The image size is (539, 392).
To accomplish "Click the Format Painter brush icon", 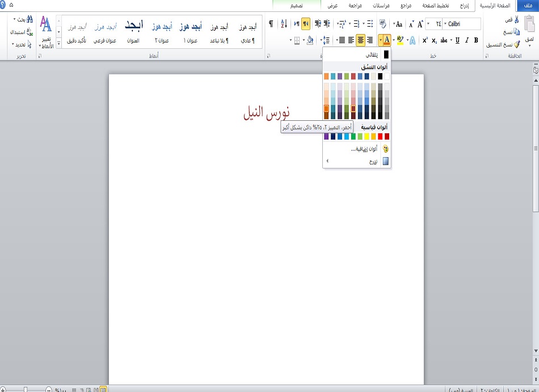I will [516, 44].
